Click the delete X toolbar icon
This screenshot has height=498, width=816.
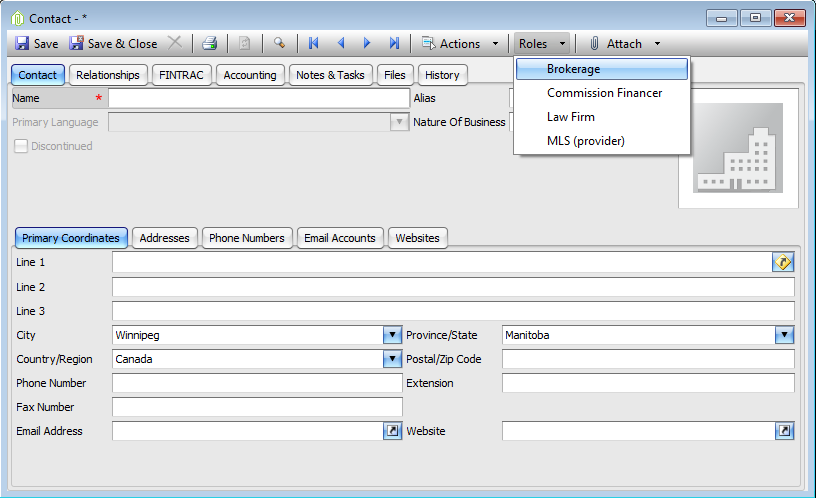(x=175, y=43)
